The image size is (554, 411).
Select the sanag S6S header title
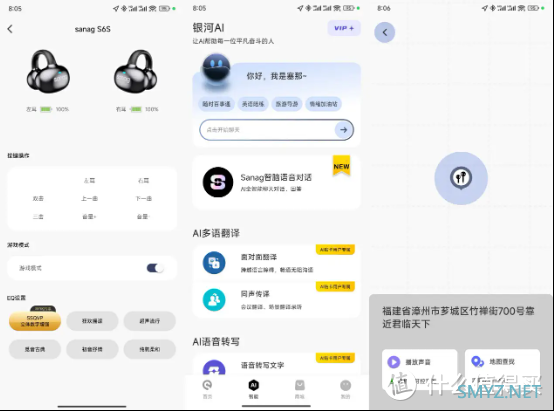tap(93, 29)
